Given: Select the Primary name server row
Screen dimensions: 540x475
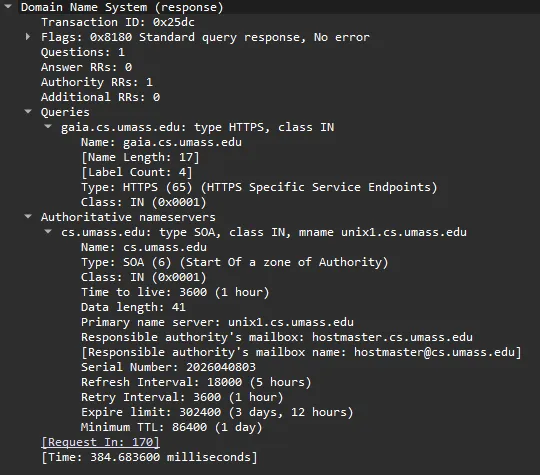Looking at the screenshot, I should click(x=217, y=322).
